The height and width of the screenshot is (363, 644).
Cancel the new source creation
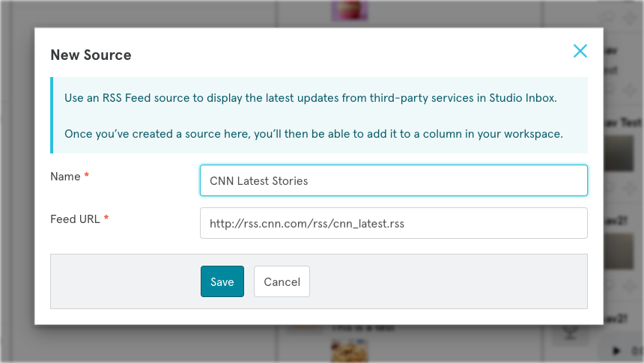click(x=282, y=281)
